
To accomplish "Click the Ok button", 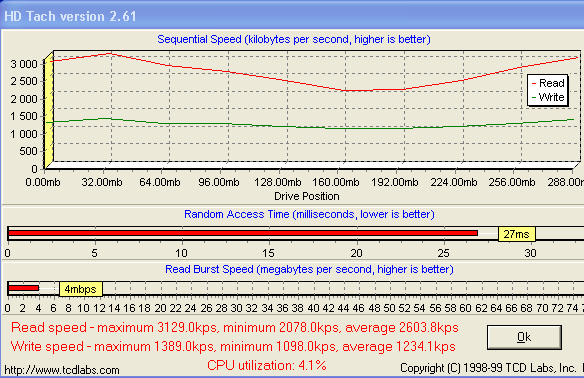I will (x=524, y=337).
